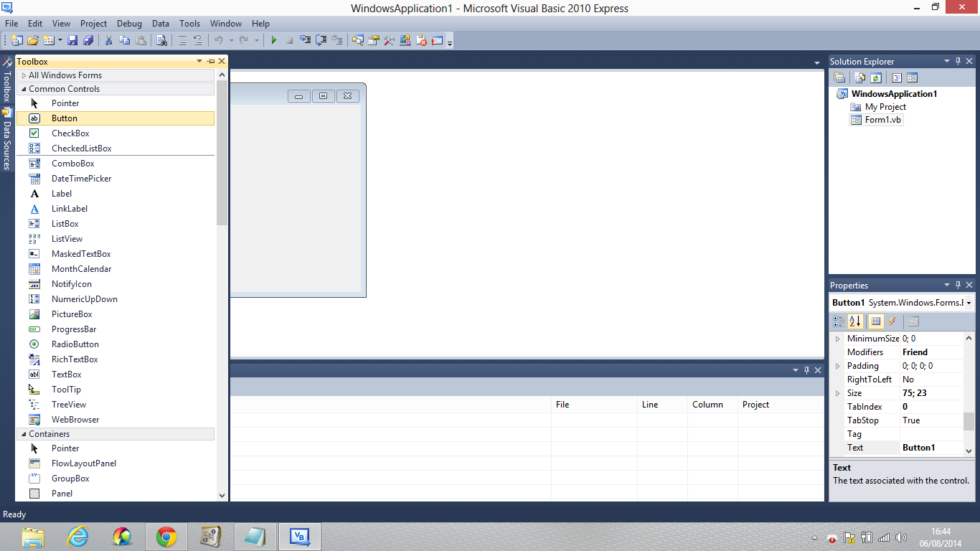Start debugging with the green play icon
This screenshot has width=980, height=551.
click(x=273, y=40)
